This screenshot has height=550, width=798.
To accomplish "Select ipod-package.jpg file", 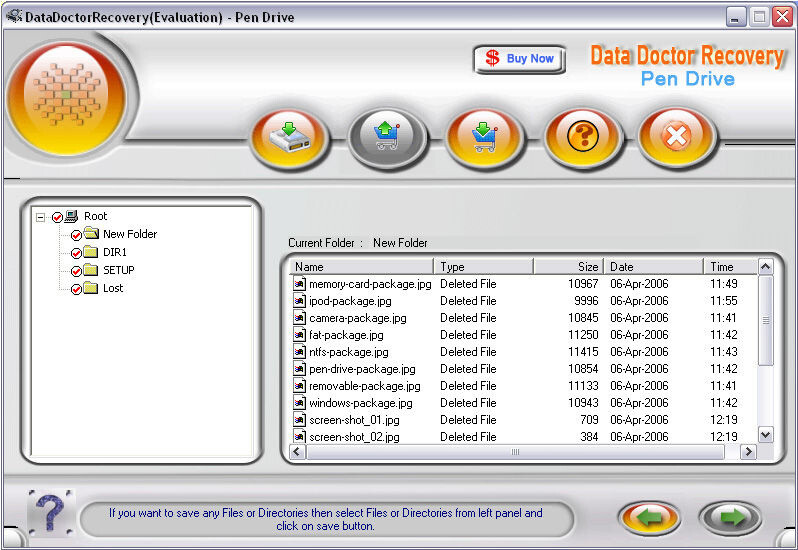I will (x=350, y=301).
